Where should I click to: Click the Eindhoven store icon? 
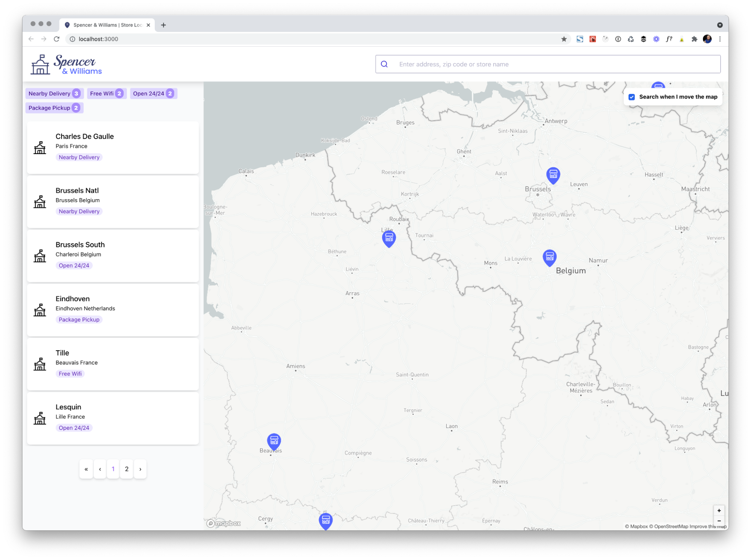(40, 310)
